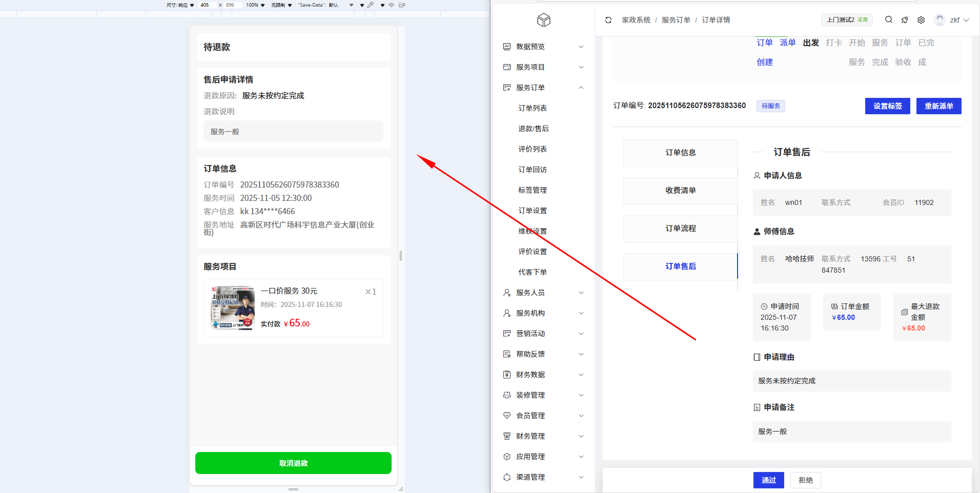Click the eyedropper icon in the device toolbar

pyautogui.click(x=371, y=5)
